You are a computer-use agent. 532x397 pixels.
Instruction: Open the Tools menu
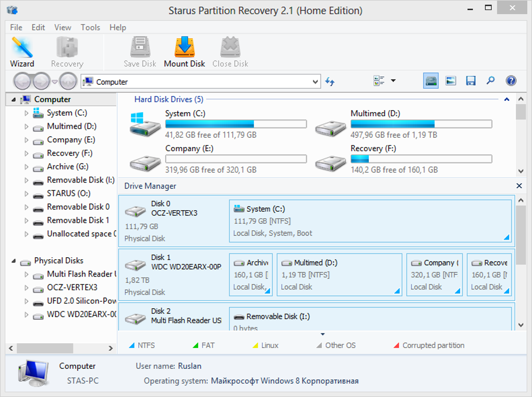(x=90, y=28)
